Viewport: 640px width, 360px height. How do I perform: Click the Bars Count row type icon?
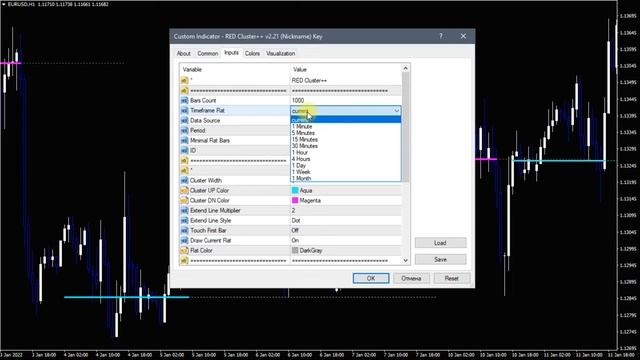184,100
